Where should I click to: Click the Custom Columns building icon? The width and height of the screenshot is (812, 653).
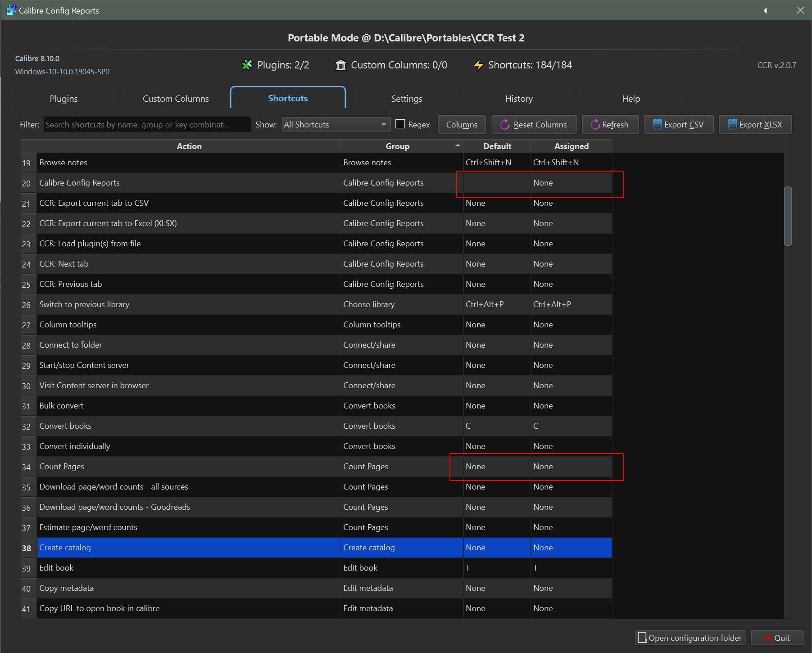click(x=340, y=65)
